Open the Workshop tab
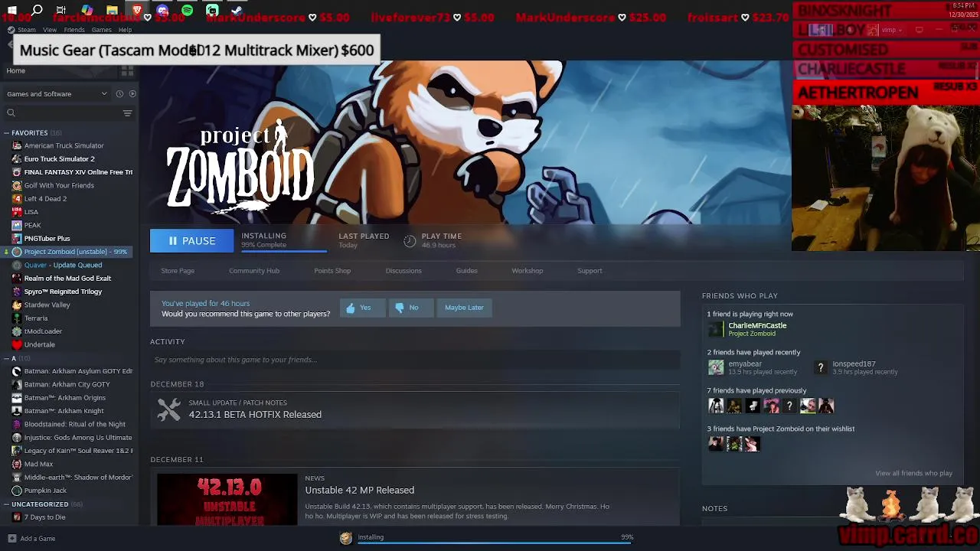This screenshot has height=551, width=980. (528, 271)
